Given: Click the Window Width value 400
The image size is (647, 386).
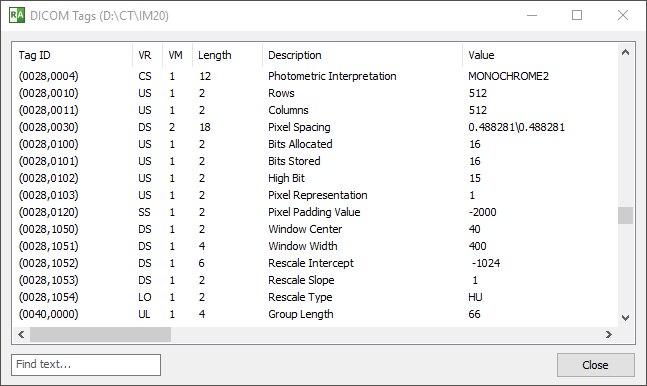Looking at the screenshot, I should pyautogui.click(x=477, y=246).
